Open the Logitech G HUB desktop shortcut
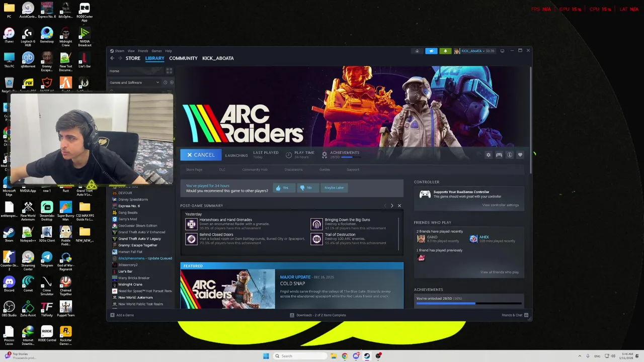This screenshot has width=644, height=362. 28,36
